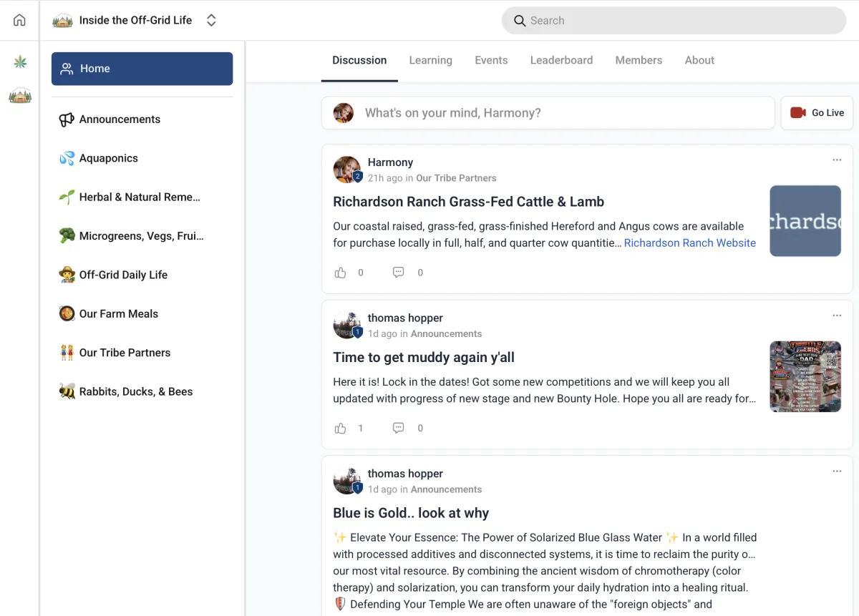Visit the Richardson Ranch Website link
859x616 pixels.
[689, 243]
